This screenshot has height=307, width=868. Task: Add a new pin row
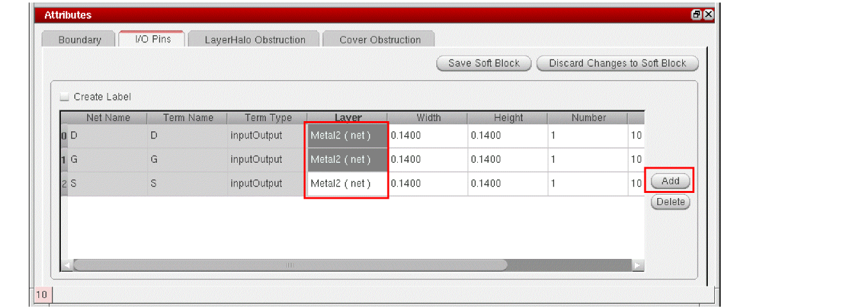pos(670,181)
